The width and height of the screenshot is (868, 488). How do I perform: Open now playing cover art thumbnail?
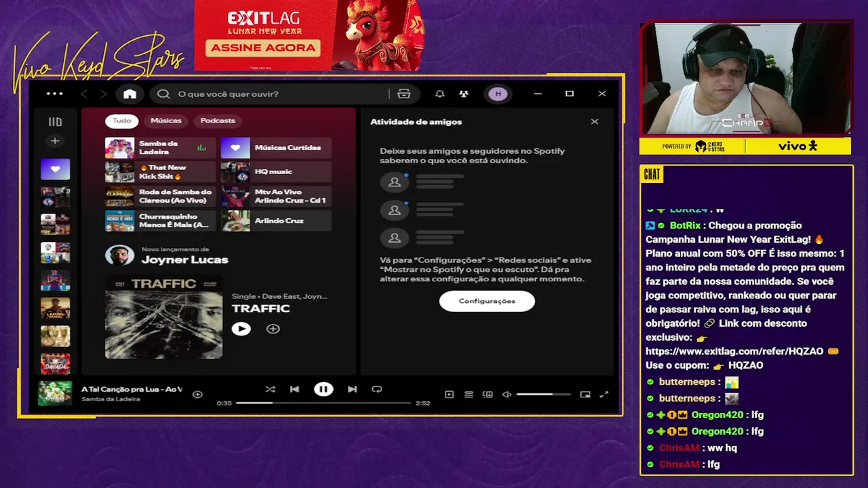55,394
